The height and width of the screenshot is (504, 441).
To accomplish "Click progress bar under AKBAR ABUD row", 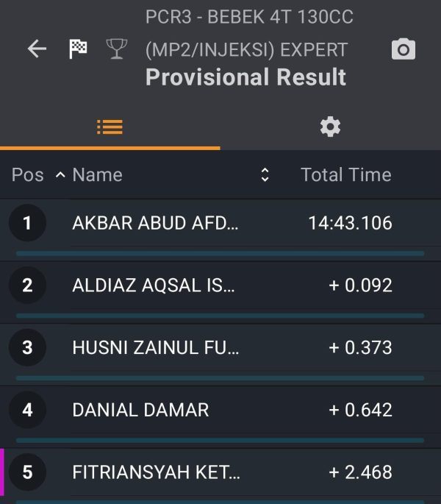I will pos(220,254).
